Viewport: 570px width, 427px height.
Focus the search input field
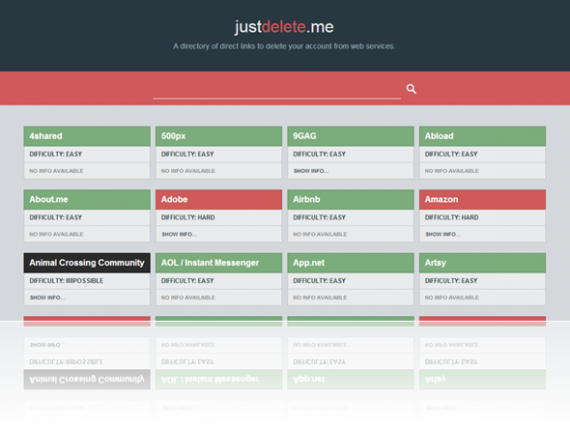pyautogui.click(x=277, y=89)
